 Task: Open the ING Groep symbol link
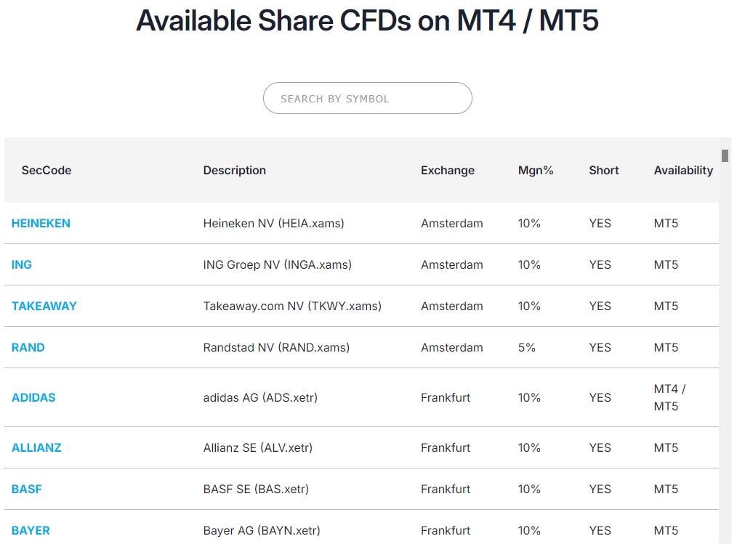click(21, 264)
